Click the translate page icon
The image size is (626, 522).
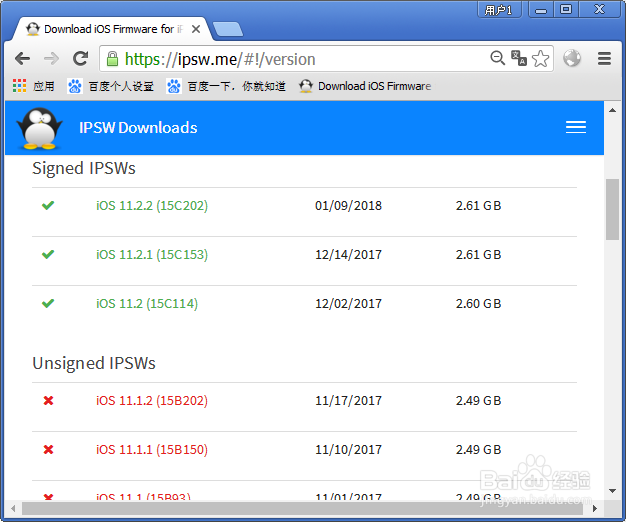(519, 58)
